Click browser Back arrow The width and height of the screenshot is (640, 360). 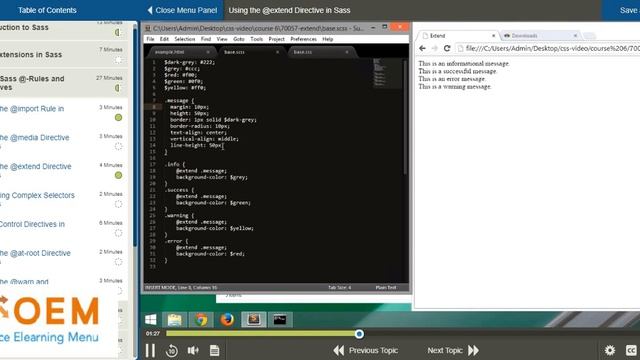[422, 48]
